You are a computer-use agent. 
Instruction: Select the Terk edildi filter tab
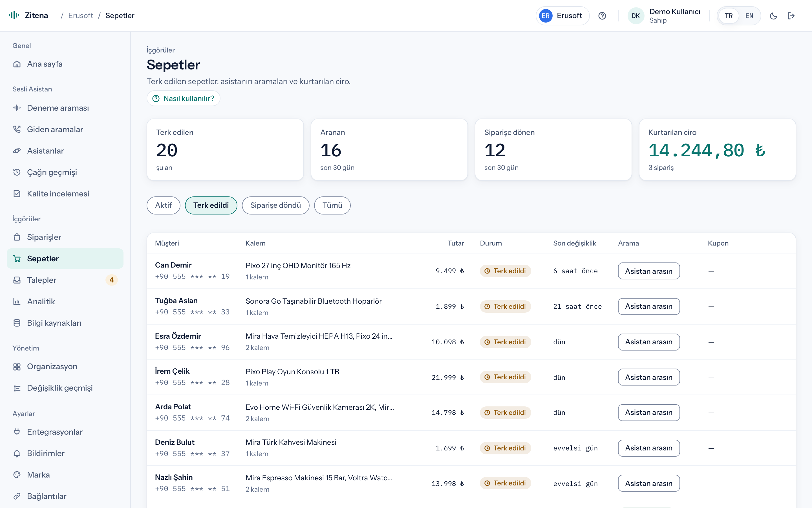tap(211, 205)
